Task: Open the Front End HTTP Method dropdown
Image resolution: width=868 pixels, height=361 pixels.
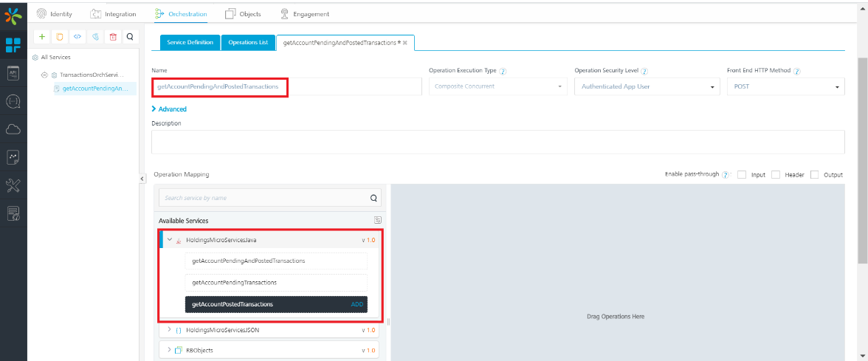Action: (x=785, y=86)
